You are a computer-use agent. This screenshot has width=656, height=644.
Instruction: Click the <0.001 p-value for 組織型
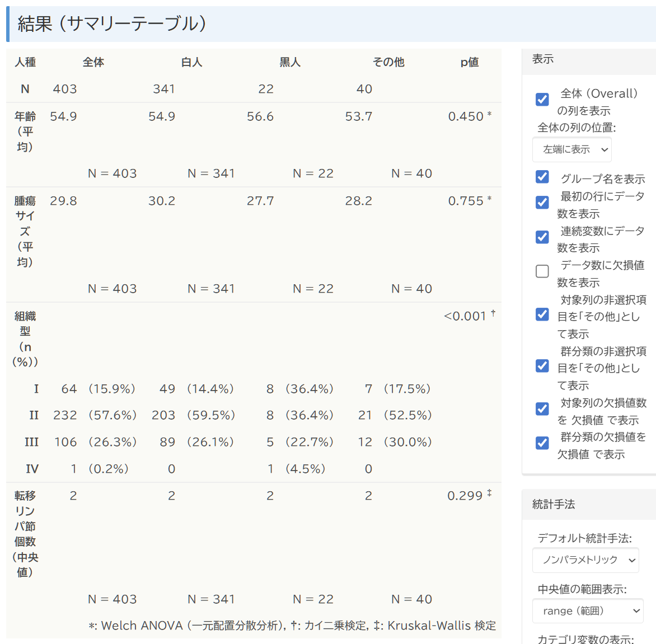(465, 316)
